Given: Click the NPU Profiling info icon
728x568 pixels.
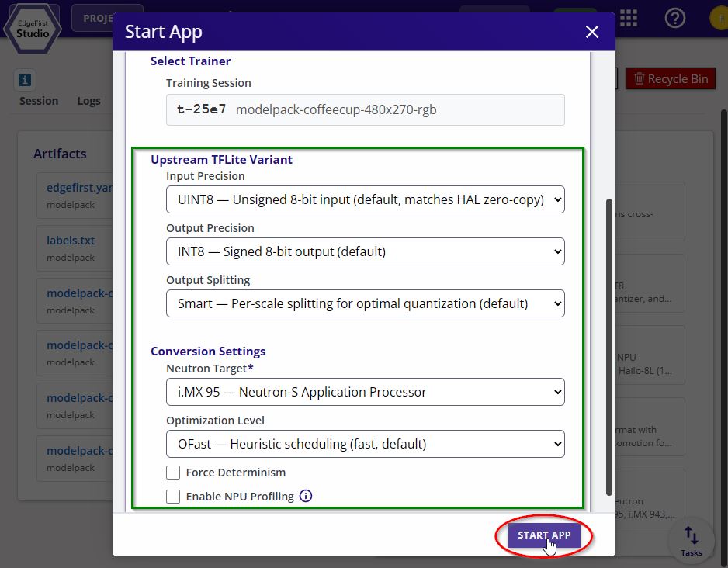Looking at the screenshot, I should 306,496.
